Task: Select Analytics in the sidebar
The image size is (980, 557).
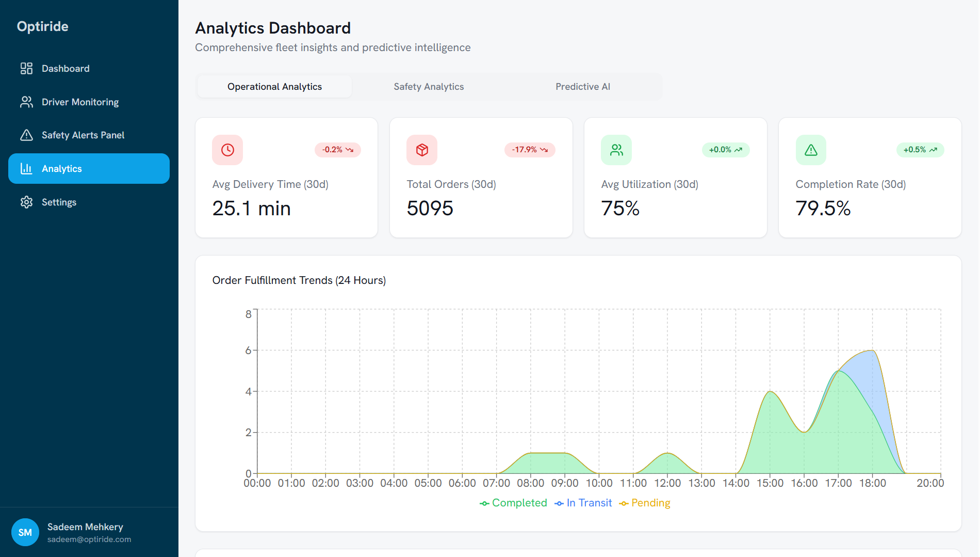Action: (89, 169)
